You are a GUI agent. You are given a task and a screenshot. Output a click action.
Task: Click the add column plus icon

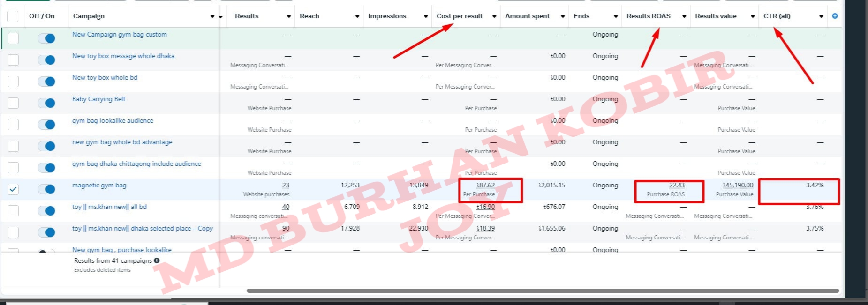(835, 16)
